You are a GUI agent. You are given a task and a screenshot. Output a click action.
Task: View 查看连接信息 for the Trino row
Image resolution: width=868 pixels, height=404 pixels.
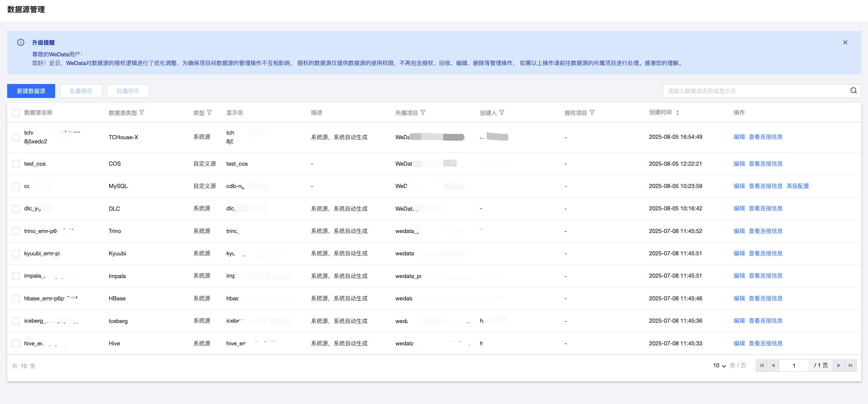766,231
